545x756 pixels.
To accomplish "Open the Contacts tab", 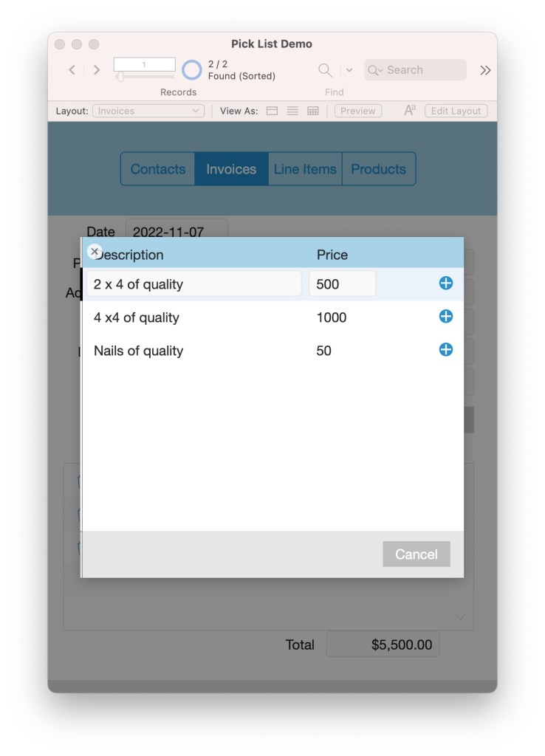I will coord(158,169).
